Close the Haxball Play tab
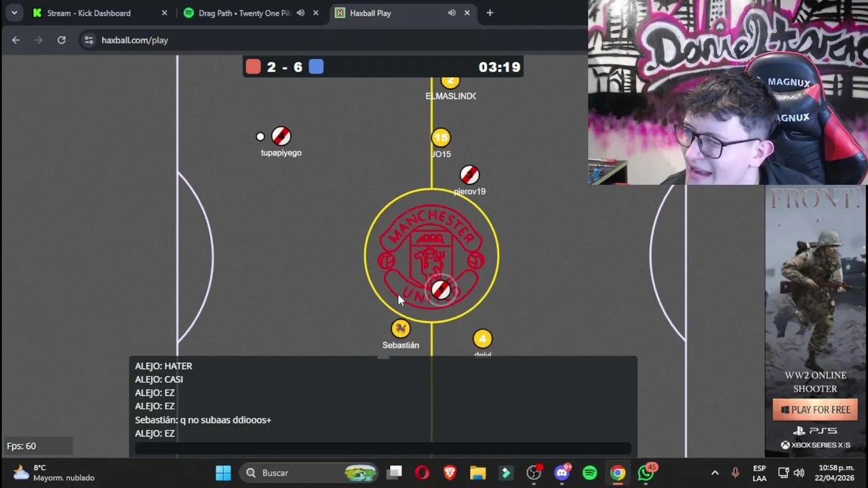868x488 pixels. click(467, 13)
